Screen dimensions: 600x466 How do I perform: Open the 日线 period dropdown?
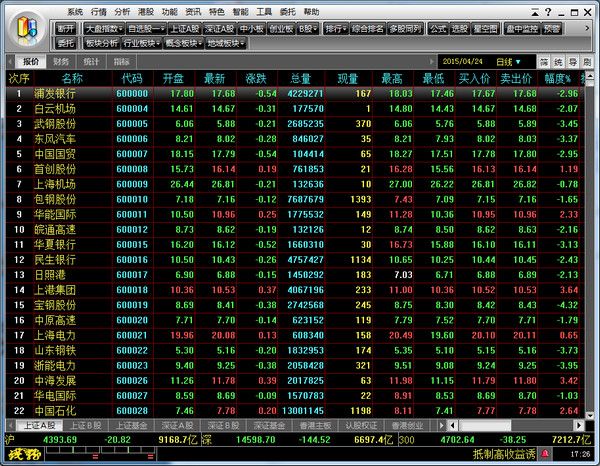point(509,62)
